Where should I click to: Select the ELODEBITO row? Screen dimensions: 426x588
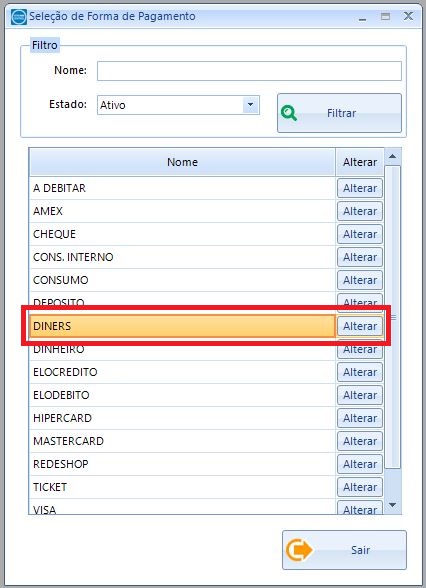(x=182, y=395)
